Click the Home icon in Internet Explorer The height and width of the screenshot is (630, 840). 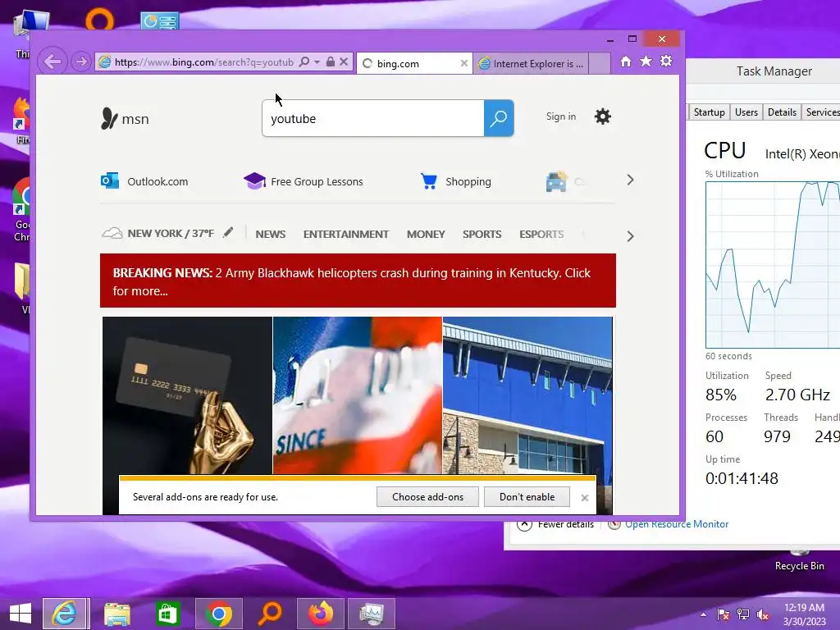click(626, 62)
